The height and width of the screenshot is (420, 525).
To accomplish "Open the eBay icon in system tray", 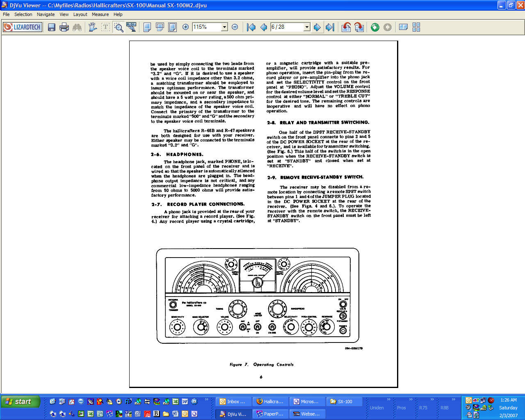I will [476, 400].
